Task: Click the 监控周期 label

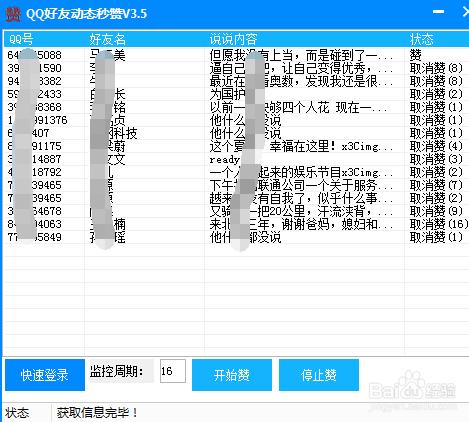Action: [x=117, y=371]
